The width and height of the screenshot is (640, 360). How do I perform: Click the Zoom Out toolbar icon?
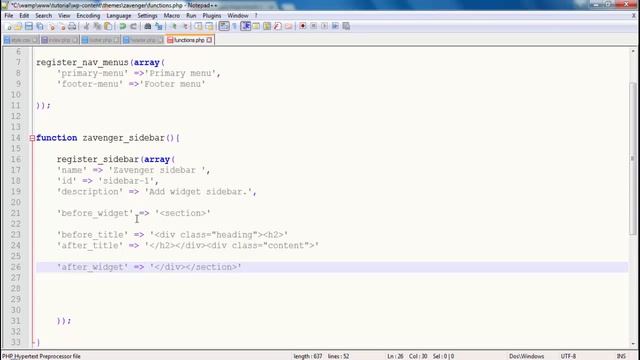tap(184, 27)
